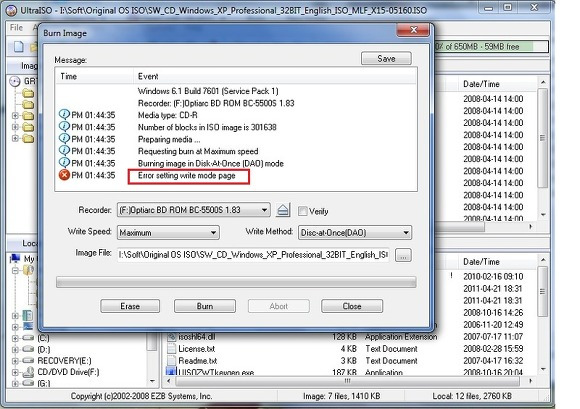Screen dimensions: 580x409
Task: Click upper file list scroll-down arrow
Action: coord(543,215)
